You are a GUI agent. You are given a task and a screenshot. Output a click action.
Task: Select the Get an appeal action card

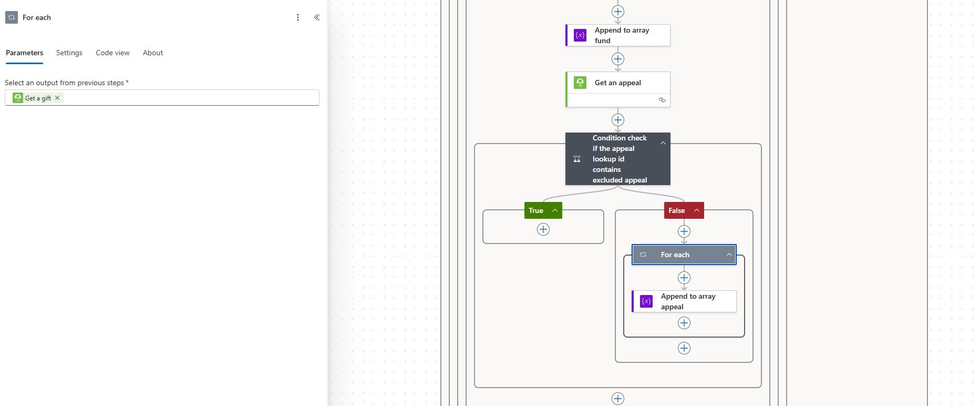click(618, 89)
